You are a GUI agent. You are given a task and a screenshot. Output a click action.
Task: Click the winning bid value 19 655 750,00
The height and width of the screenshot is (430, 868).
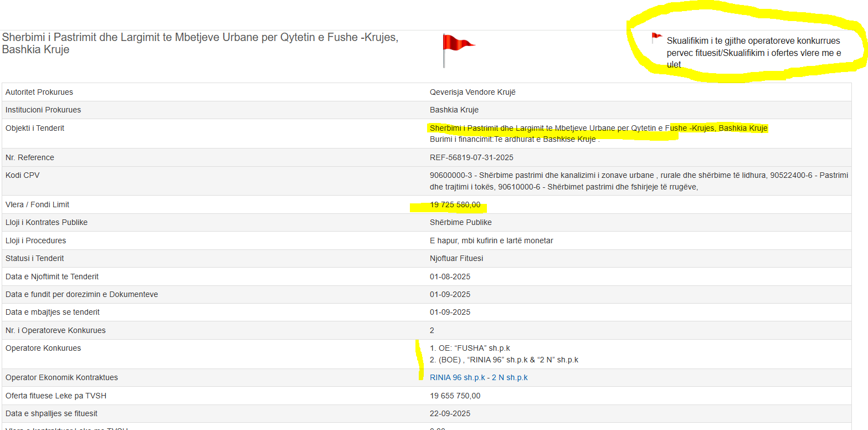[455, 396]
